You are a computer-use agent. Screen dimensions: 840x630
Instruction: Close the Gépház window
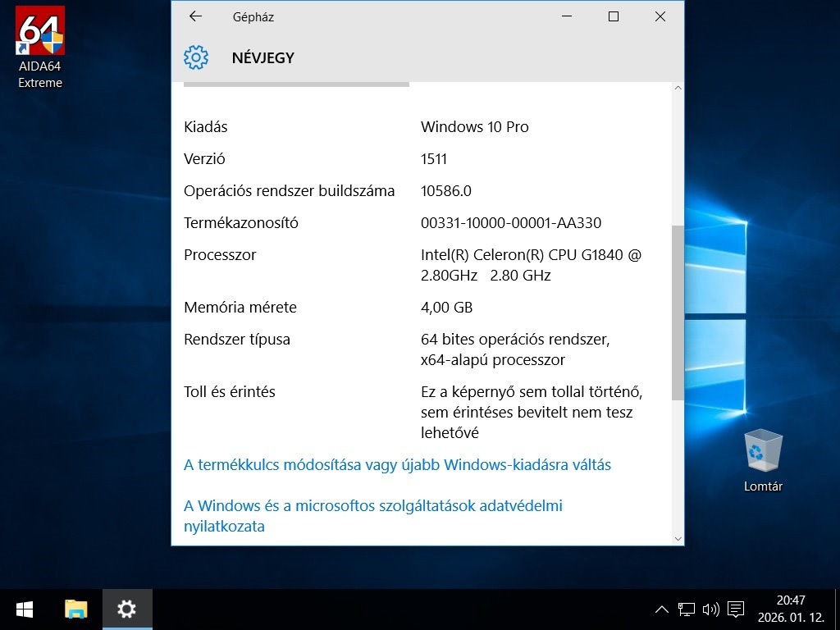tap(660, 16)
